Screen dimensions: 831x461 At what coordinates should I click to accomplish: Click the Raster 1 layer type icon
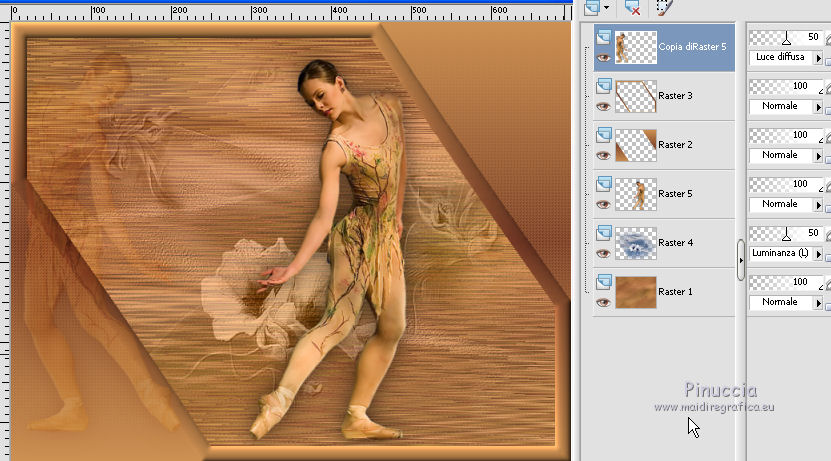point(603,282)
